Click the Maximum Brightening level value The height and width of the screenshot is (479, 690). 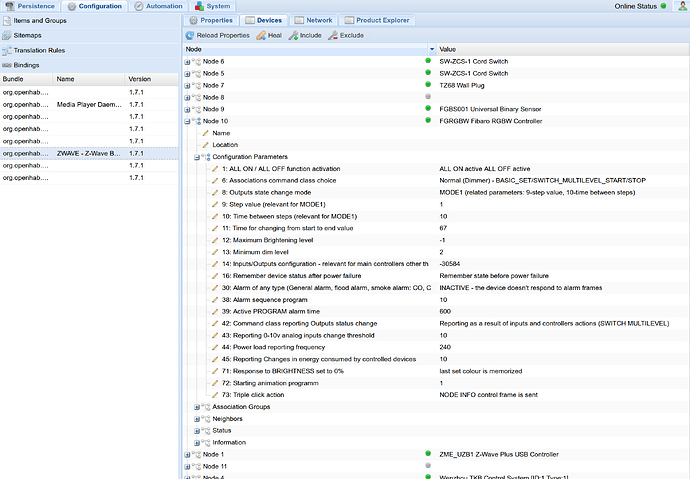point(442,240)
